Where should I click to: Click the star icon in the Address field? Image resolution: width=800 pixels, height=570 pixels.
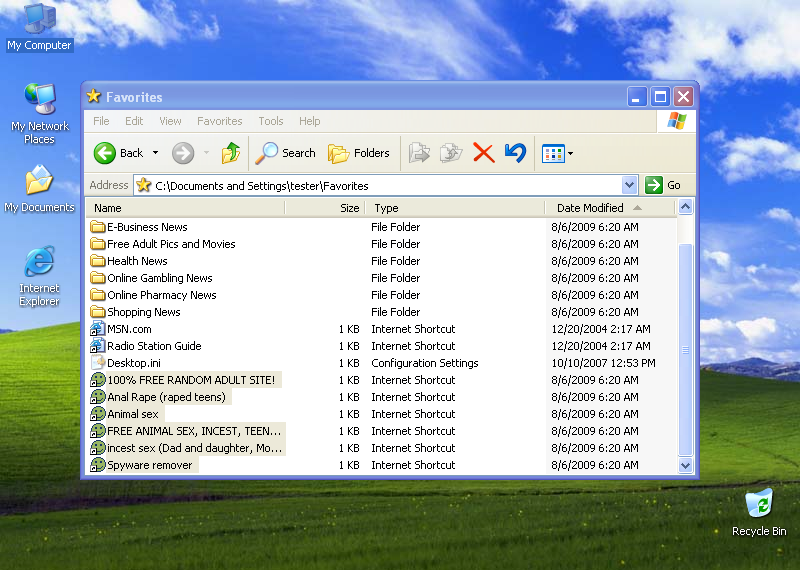(144, 185)
